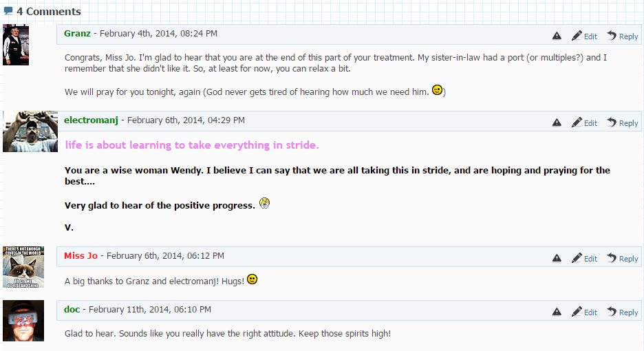
Task: Click the '4 Comments' heading
Action: [48, 12]
